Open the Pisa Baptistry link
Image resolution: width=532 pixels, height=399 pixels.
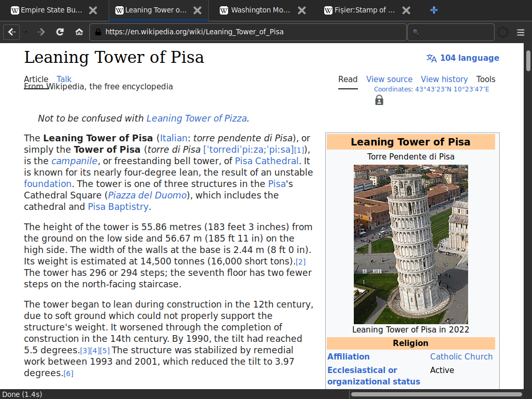point(118,207)
